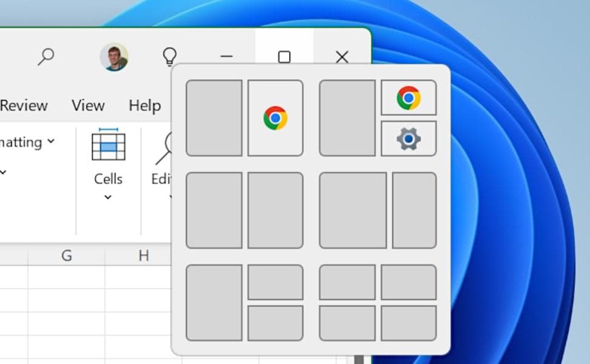Choose left zone of middle equal-halves layout
The height and width of the screenshot is (364, 590).
[214, 210]
